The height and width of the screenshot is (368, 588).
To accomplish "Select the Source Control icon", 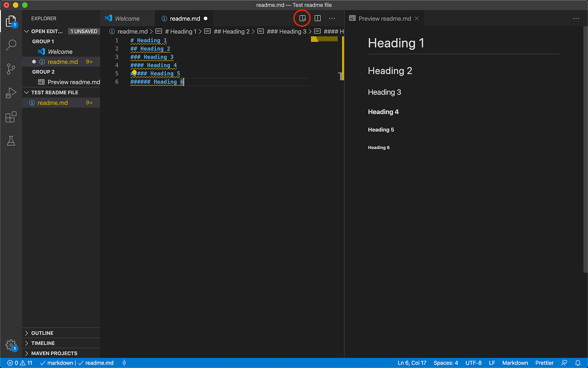I will (x=10, y=69).
